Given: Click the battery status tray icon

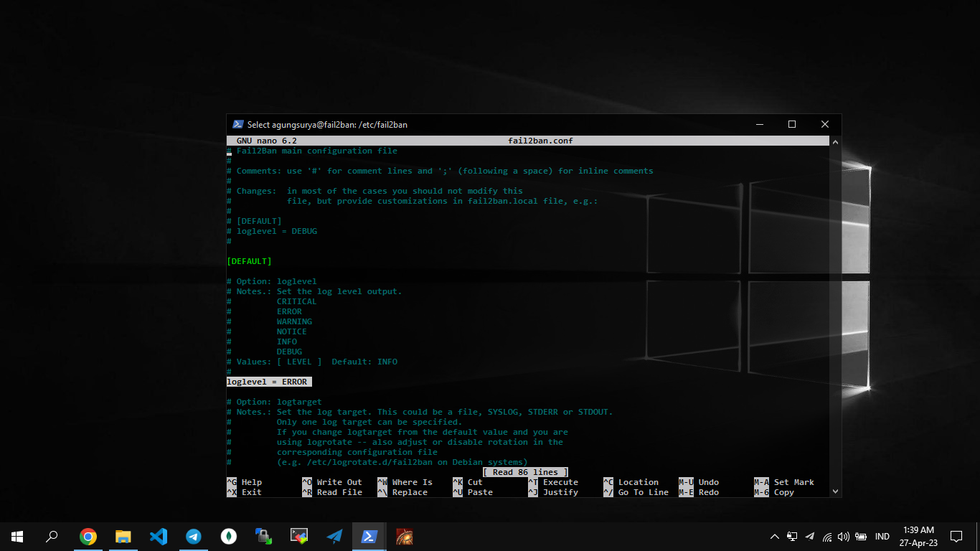Looking at the screenshot, I should pyautogui.click(x=861, y=537).
